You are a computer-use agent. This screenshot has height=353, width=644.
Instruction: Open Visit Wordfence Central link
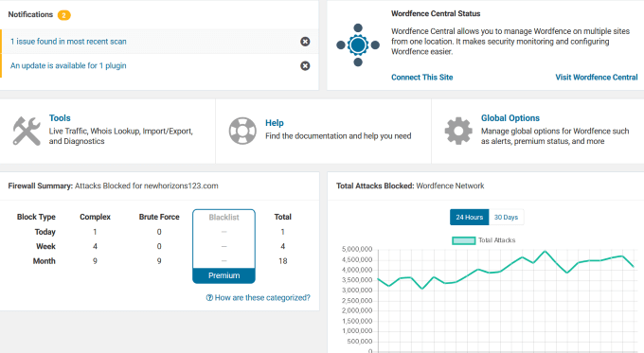[597, 78]
